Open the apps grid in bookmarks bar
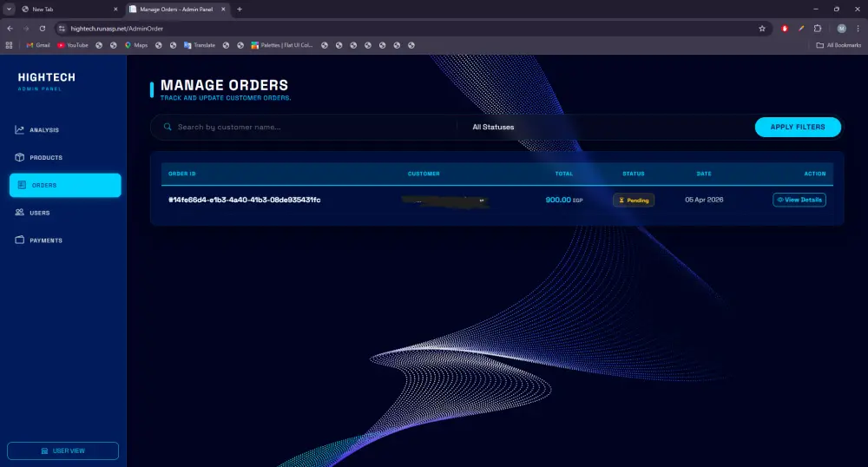This screenshot has width=868, height=467. click(x=9, y=45)
